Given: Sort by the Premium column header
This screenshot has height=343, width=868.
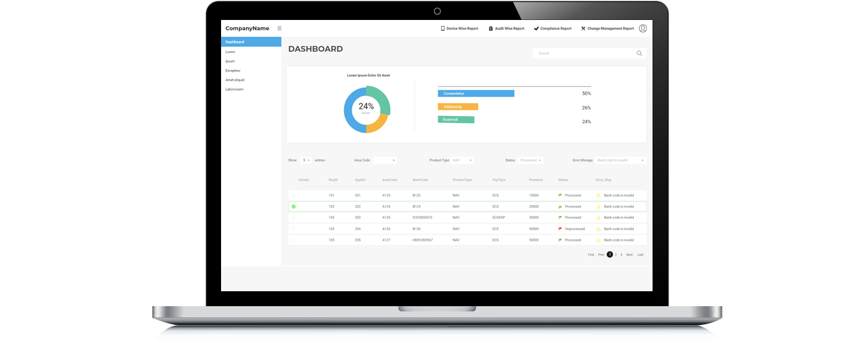Looking at the screenshot, I should pos(536,180).
